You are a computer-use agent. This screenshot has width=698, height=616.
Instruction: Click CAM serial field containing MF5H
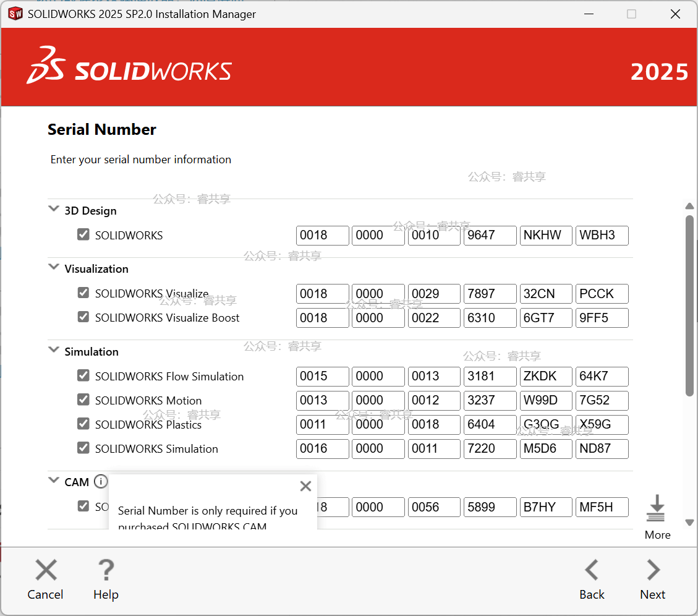tap(602, 507)
